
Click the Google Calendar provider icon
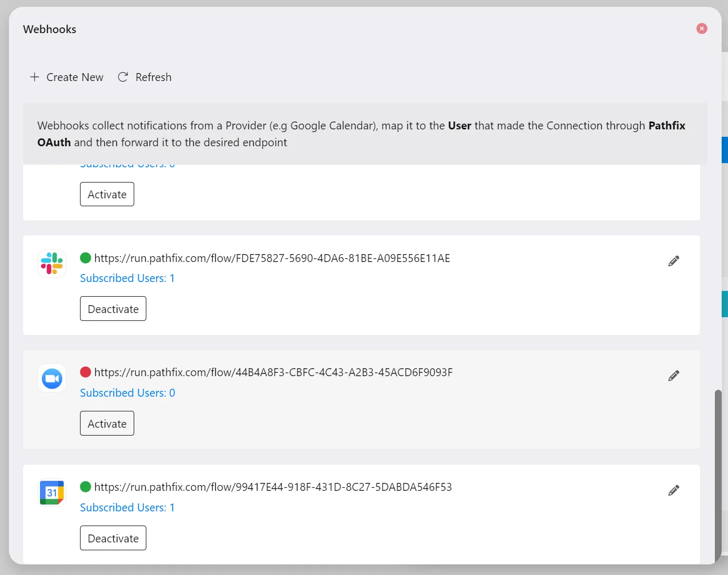coord(52,492)
